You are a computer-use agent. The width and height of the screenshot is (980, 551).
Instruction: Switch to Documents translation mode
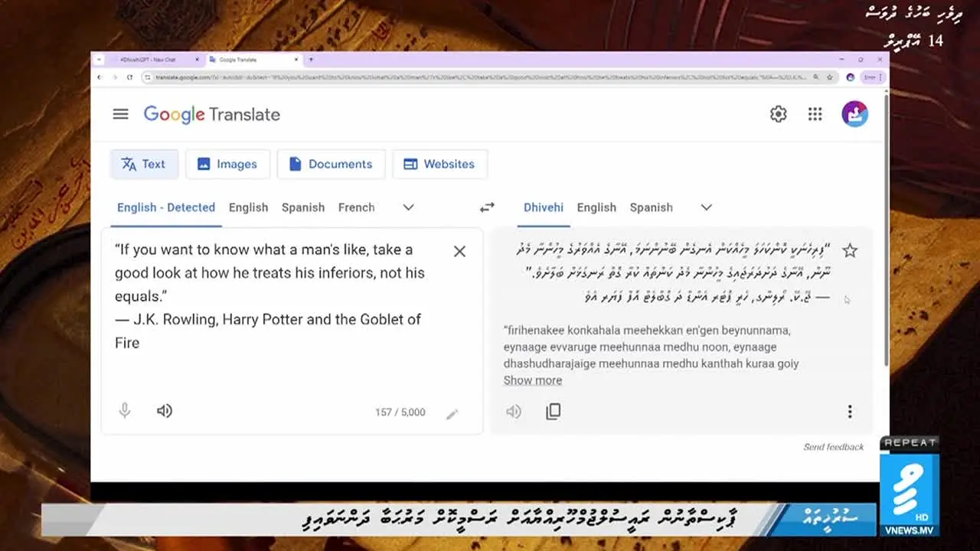click(331, 164)
